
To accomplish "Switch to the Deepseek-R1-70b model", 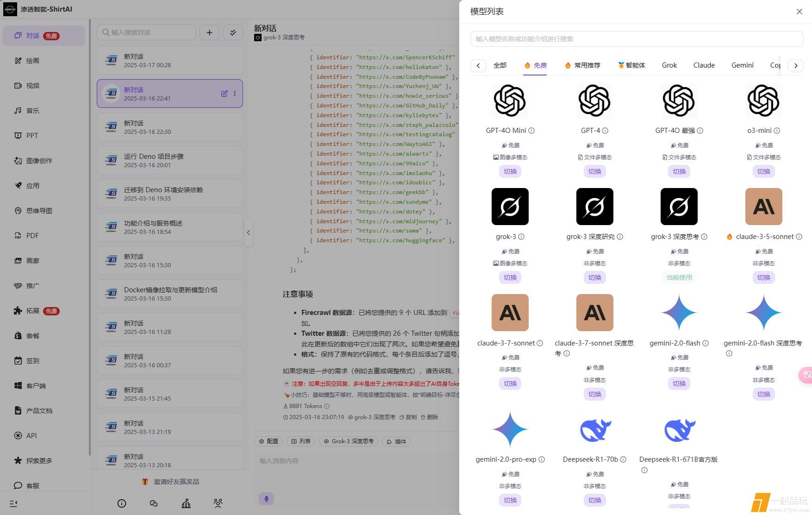I will 595,500.
